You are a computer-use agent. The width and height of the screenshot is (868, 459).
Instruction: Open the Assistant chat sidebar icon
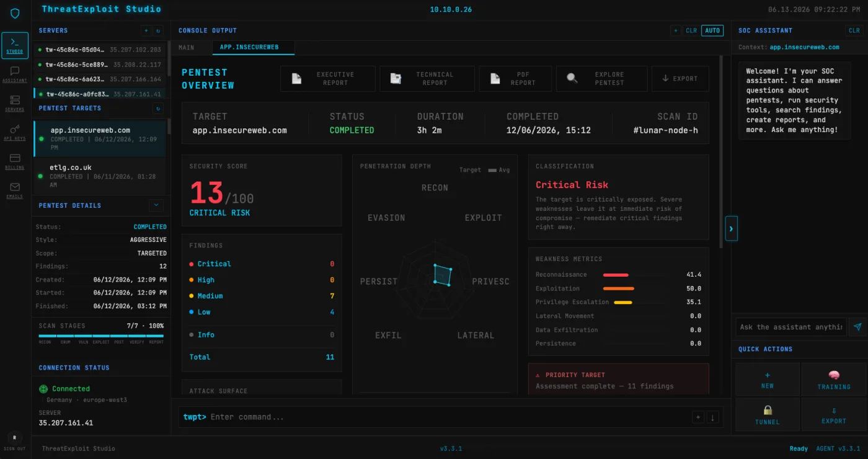[15, 74]
